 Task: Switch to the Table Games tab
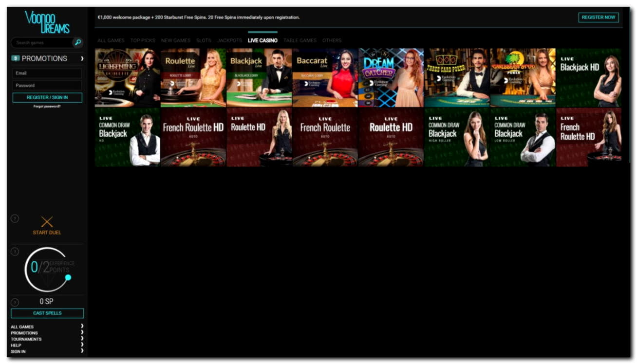[x=300, y=40]
